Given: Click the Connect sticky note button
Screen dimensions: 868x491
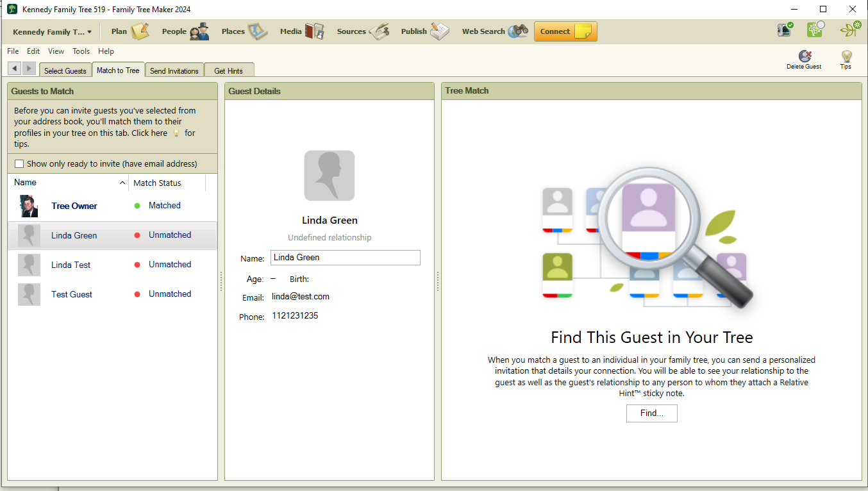Looking at the screenshot, I should (x=565, y=31).
